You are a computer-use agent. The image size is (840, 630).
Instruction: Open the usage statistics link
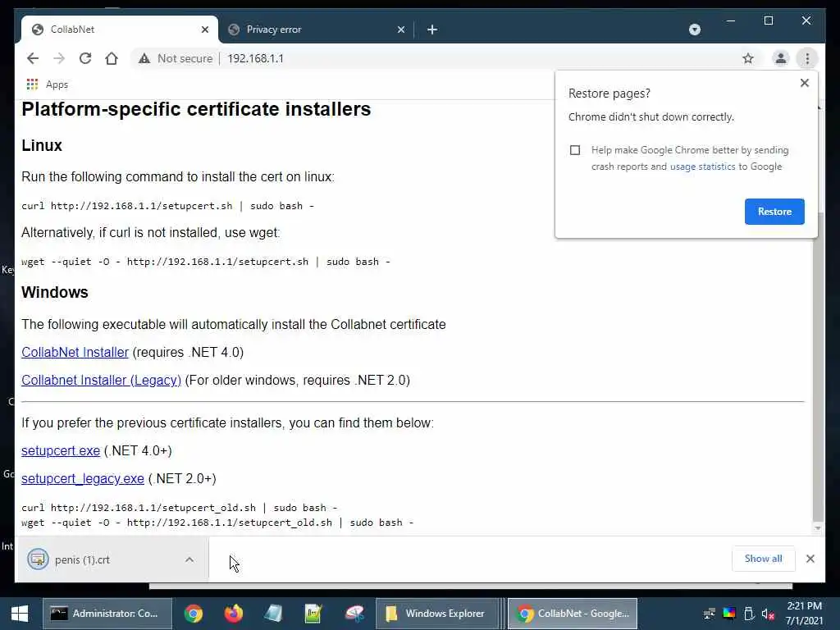[702, 167]
